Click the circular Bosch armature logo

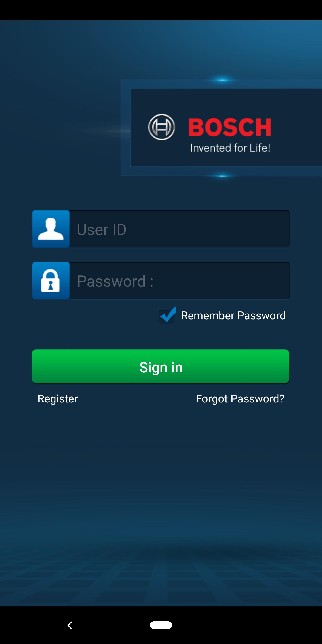coord(161,127)
